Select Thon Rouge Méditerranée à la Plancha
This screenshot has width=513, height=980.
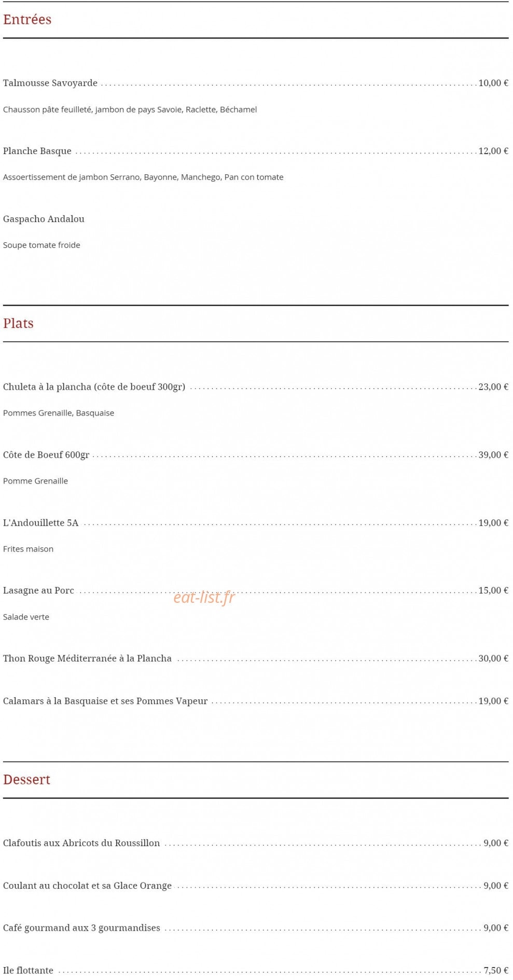click(87, 658)
